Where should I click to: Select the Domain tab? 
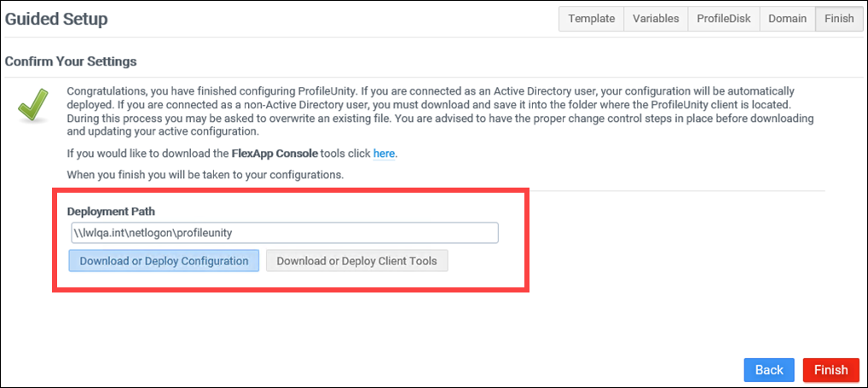pyautogui.click(x=786, y=19)
